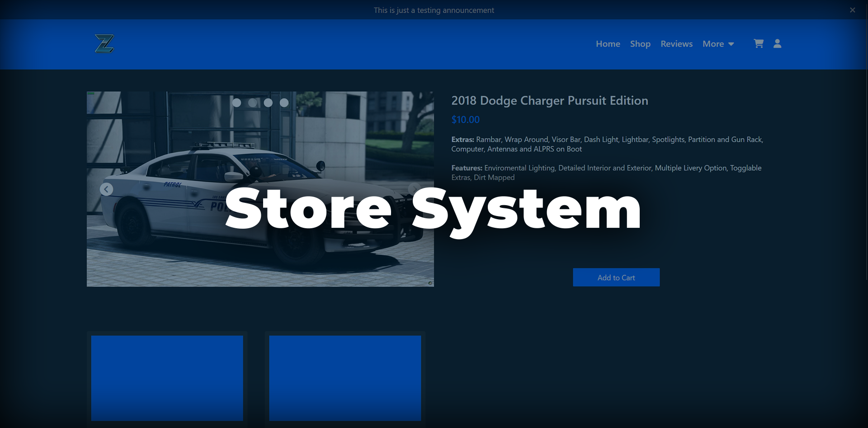
Task: Advance to the next product image
Action: click(x=414, y=189)
